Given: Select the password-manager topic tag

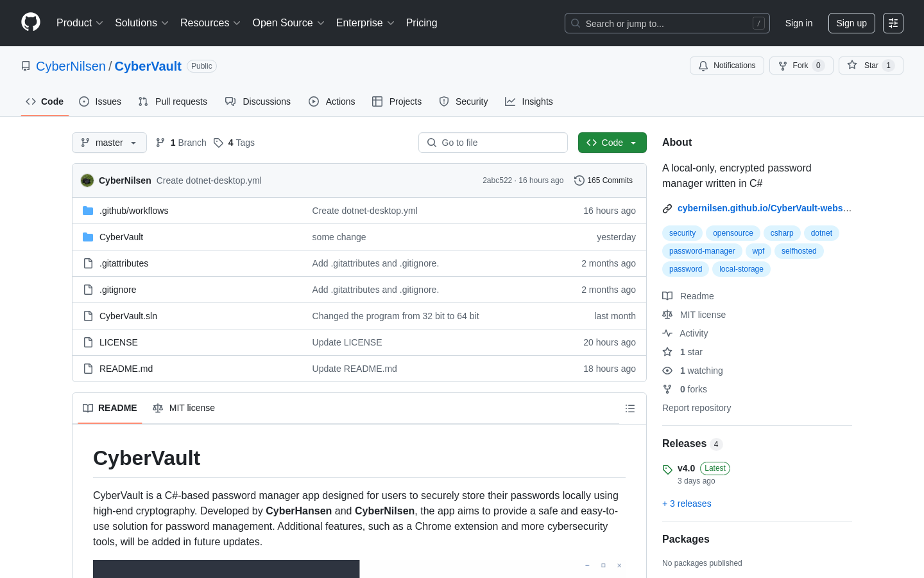Looking at the screenshot, I should tap(702, 251).
